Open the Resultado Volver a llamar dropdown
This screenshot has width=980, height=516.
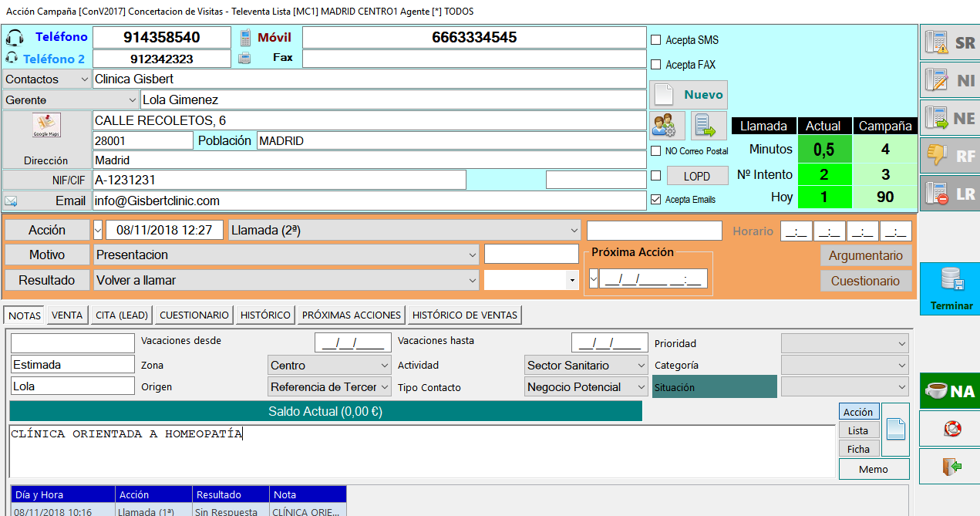(472, 280)
